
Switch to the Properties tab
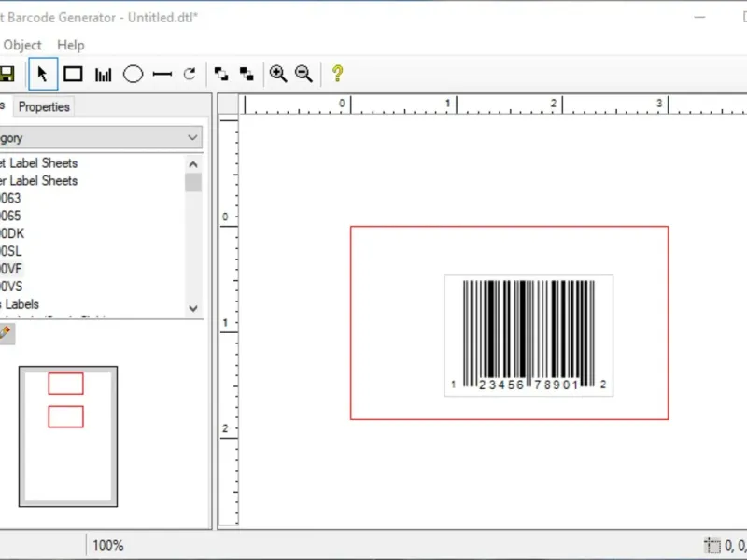point(44,106)
